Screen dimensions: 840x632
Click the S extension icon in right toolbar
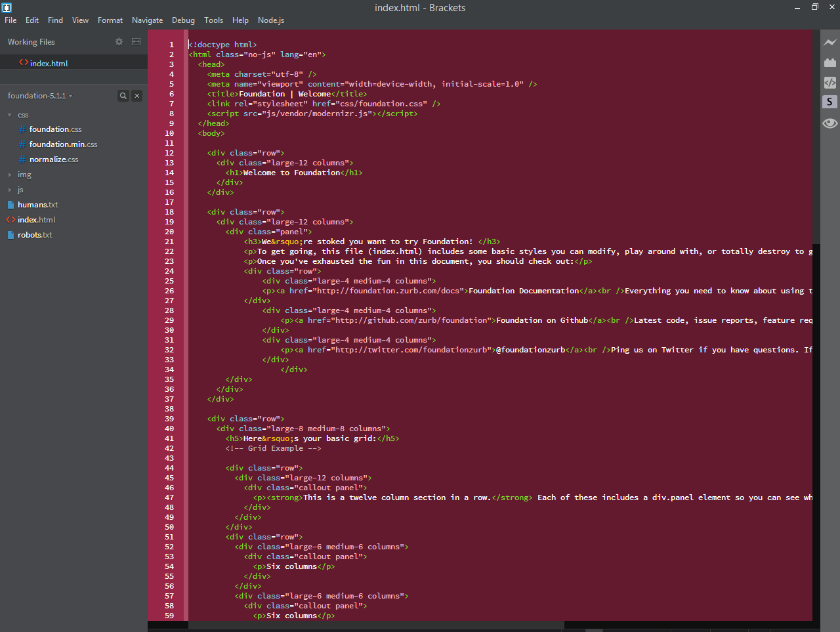pos(830,102)
